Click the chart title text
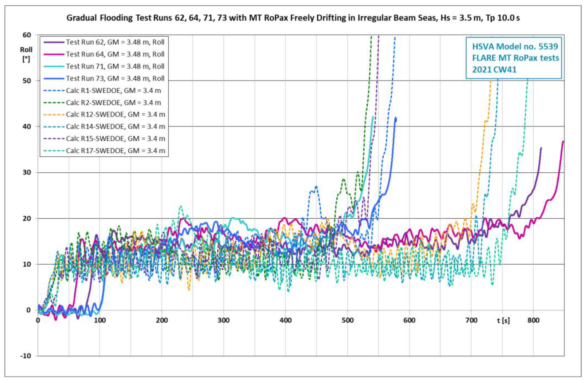588x383 pixels. click(293, 18)
